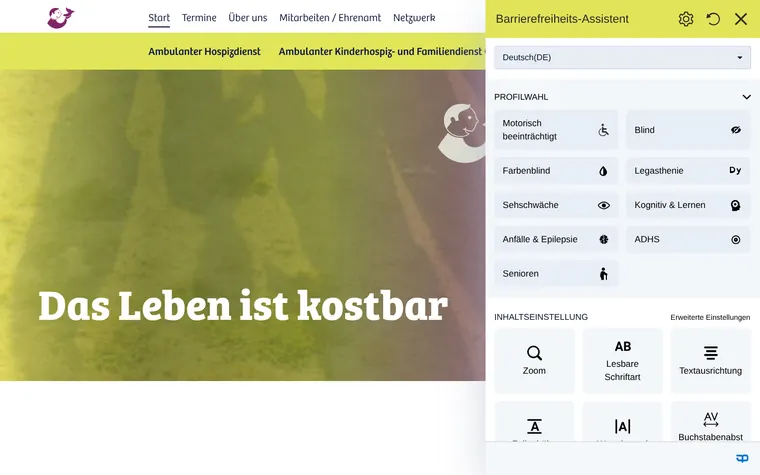Open Ambulanter Kinderhospiz- und Familiendienst link
Screen dimensions: 760x475
[380, 51]
